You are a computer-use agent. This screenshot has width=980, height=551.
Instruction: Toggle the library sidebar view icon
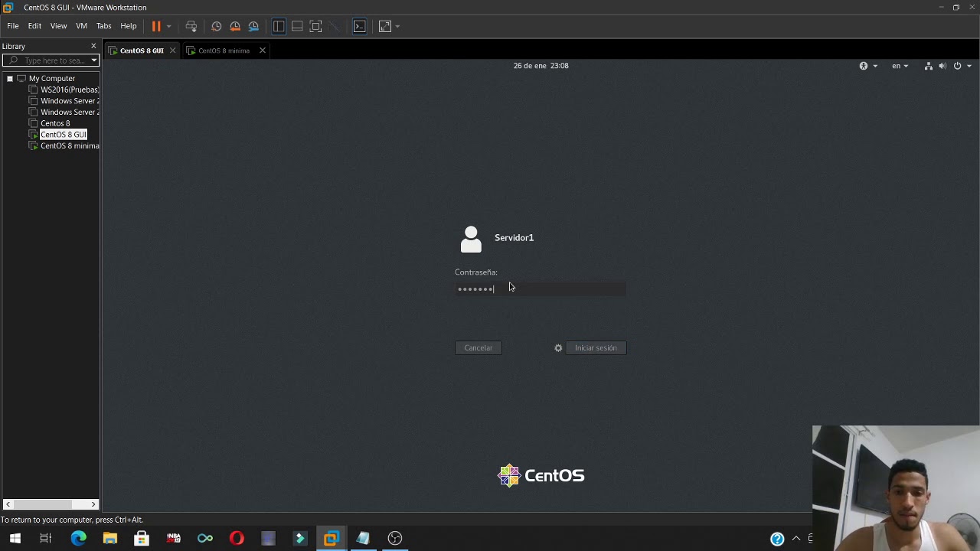point(279,26)
